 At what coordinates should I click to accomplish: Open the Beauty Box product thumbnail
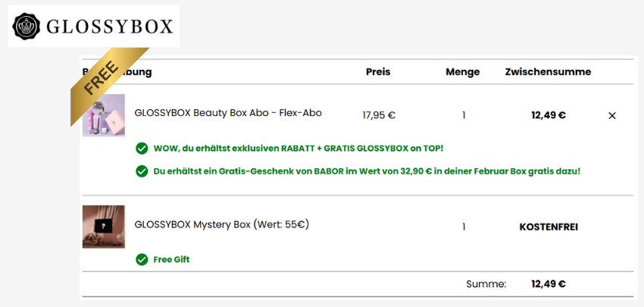tap(103, 115)
